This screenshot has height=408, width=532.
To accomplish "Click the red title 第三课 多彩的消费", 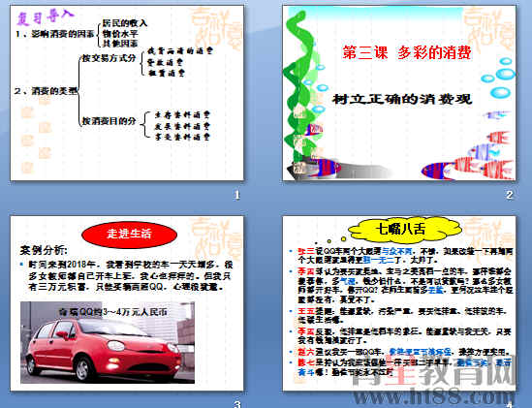I will 406,52.
